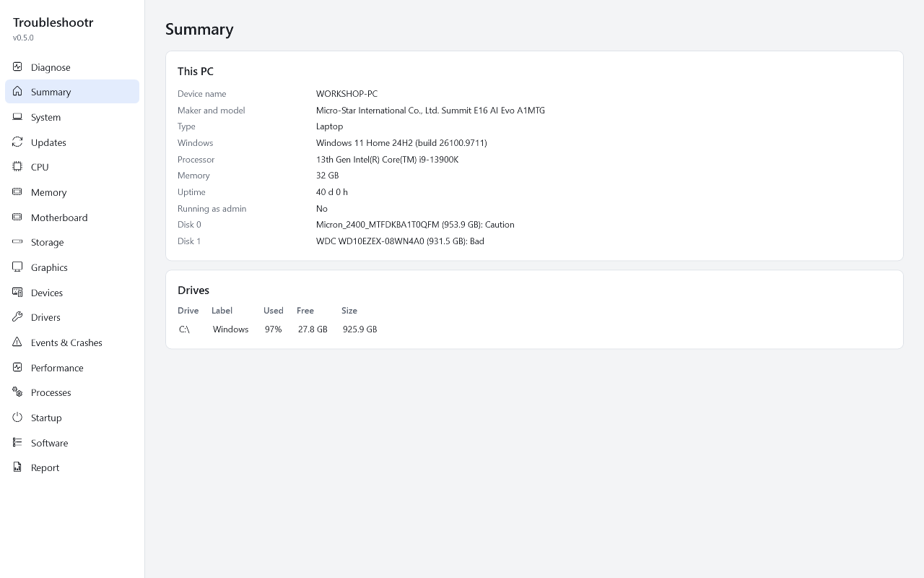Click the Micron_2400 Disk 0 Caution entry
924x578 pixels.
click(415, 225)
